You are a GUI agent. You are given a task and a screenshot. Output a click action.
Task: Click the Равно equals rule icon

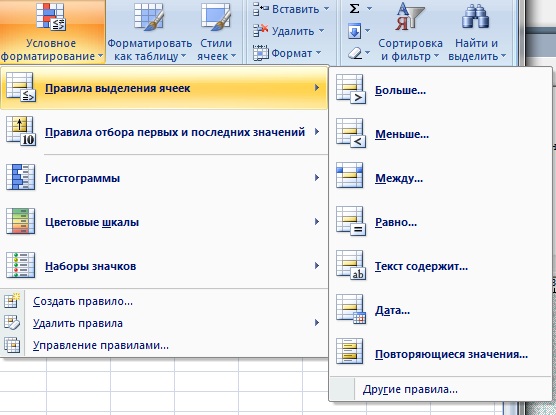point(350,221)
